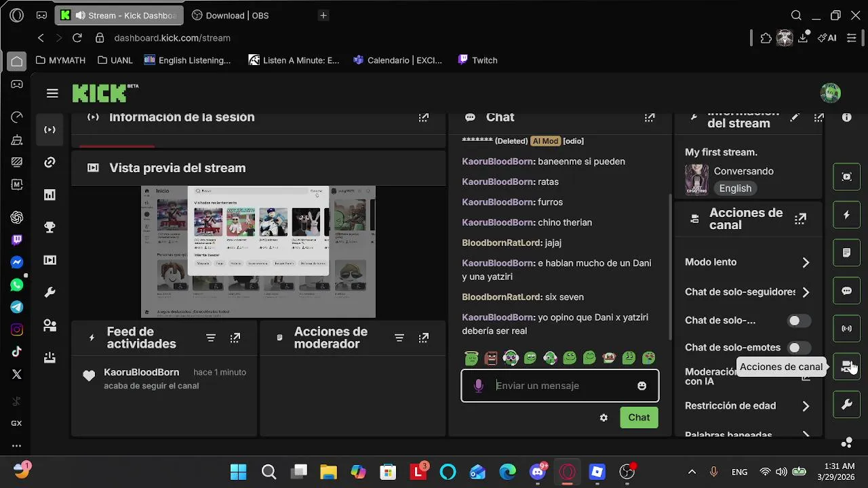This screenshot has width=868, height=488.
Task: Edit stream information with pencil icon
Action: (795, 117)
